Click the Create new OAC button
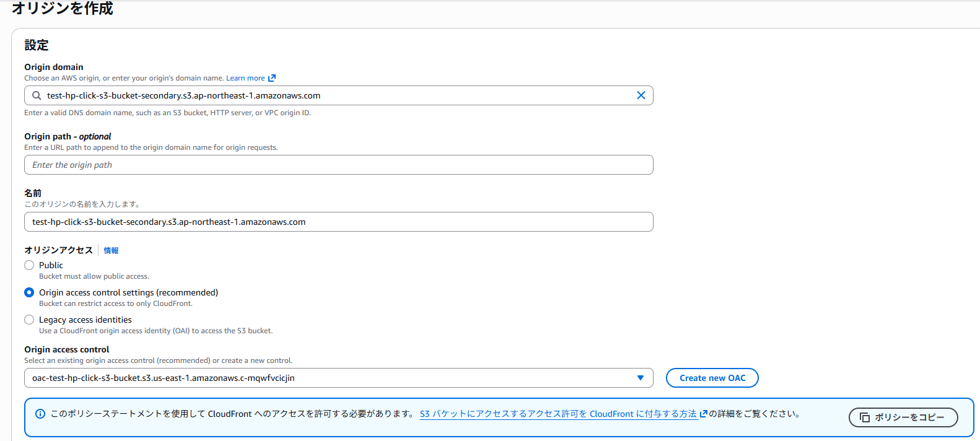 click(x=712, y=378)
